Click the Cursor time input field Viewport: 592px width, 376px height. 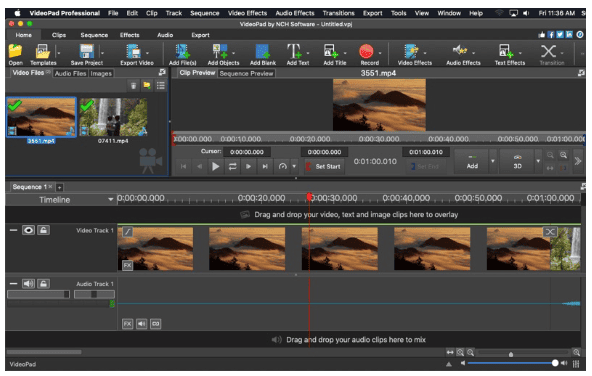point(247,152)
